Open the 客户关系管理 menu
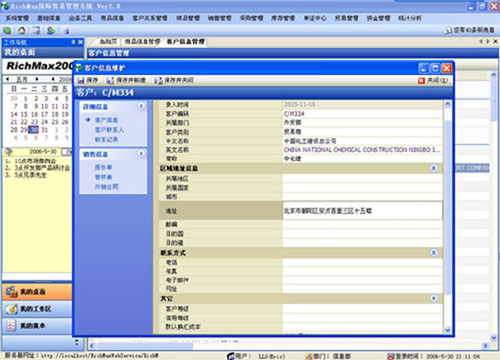The image size is (500, 360). pyautogui.click(x=150, y=18)
